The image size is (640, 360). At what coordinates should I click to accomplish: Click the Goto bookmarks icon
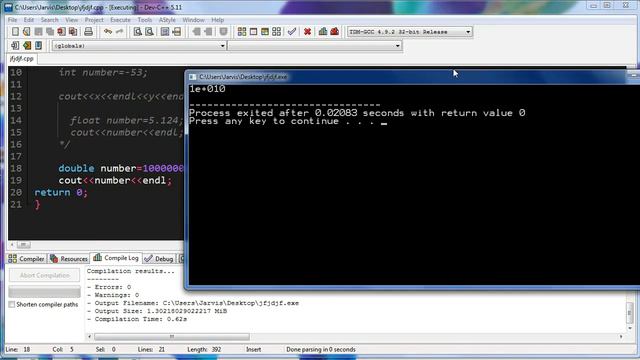pyautogui.click(x=38, y=45)
